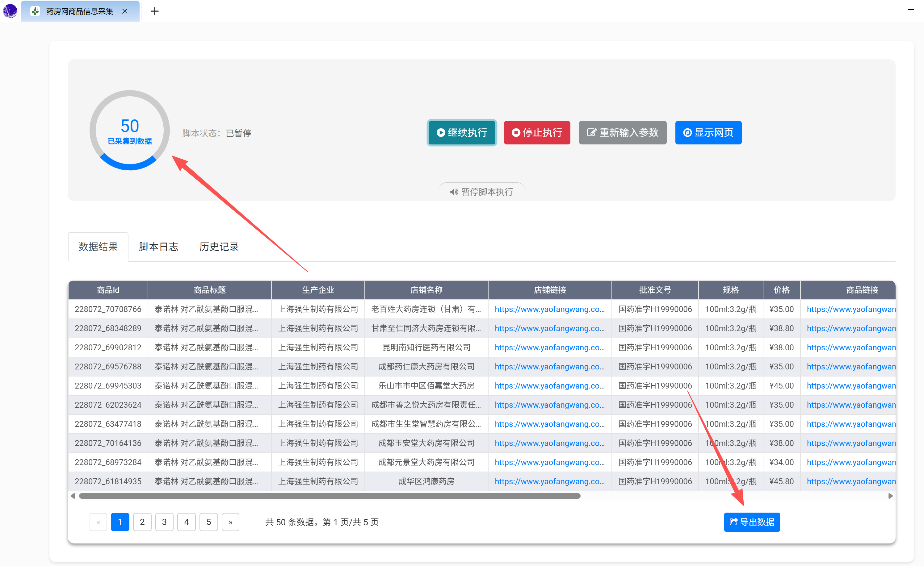The height and width of the screenshot is (566, 924).
Task: Click the next page » arrow
Action: click(x=230, y=522)
